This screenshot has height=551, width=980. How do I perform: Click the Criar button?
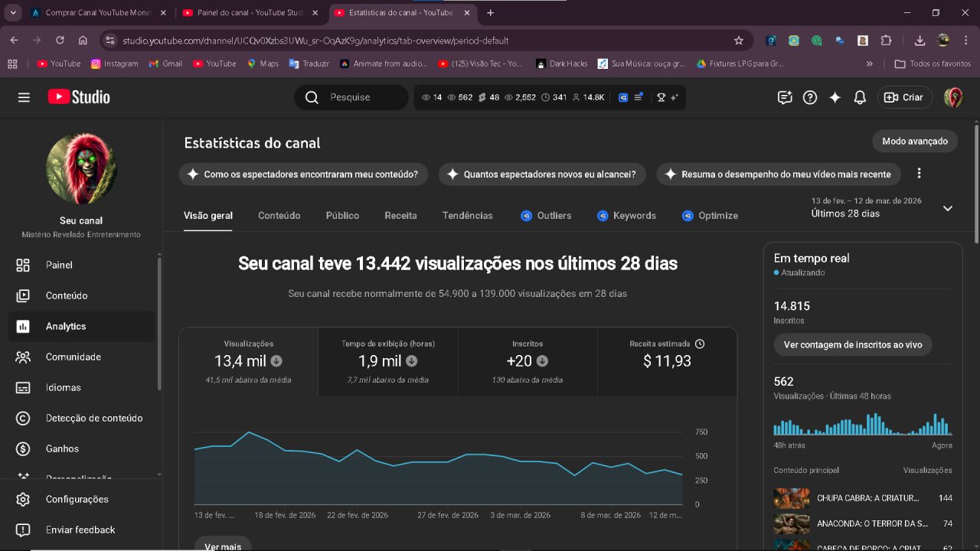pos(904,97)
